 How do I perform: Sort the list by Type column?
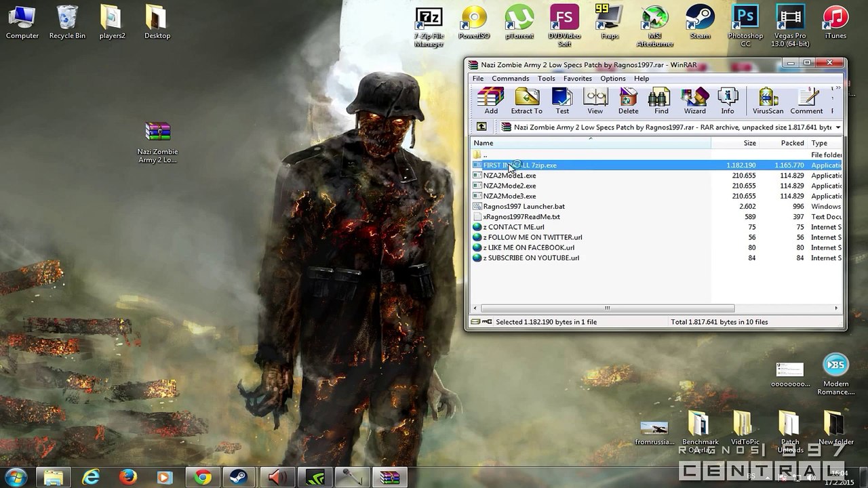pyautogui.click(x=825, y=143)
